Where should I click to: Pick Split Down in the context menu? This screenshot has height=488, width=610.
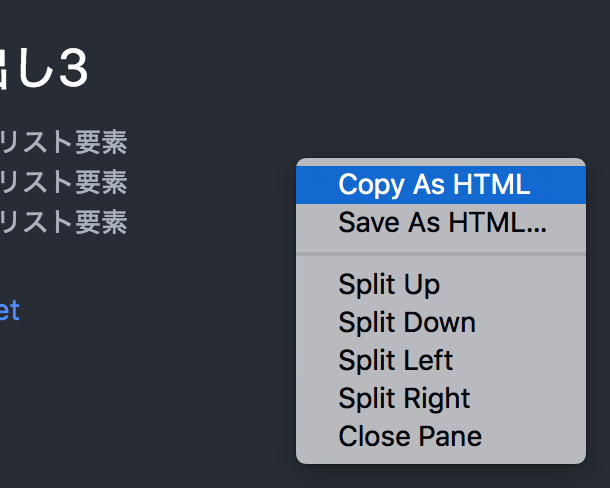[406, 323]
